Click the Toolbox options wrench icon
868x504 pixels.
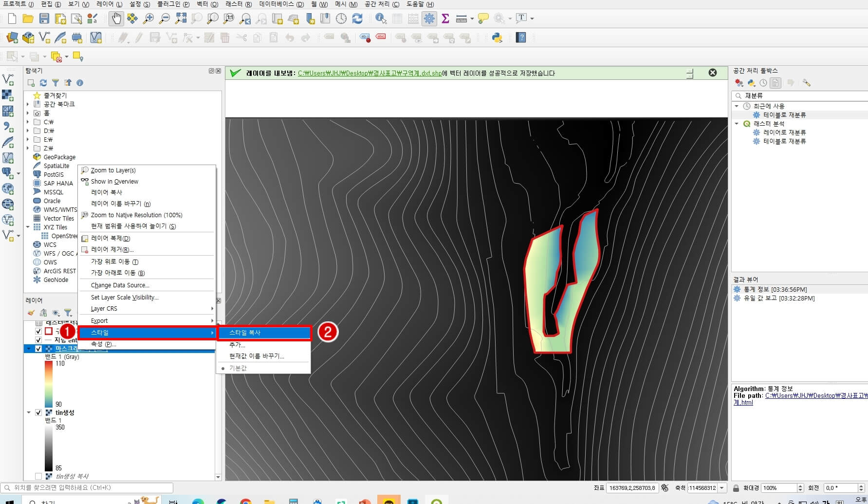(x=807, y=83)
